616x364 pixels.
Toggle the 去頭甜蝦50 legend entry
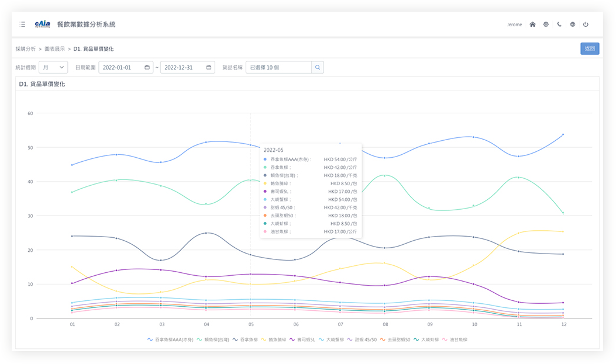point(395,339)
